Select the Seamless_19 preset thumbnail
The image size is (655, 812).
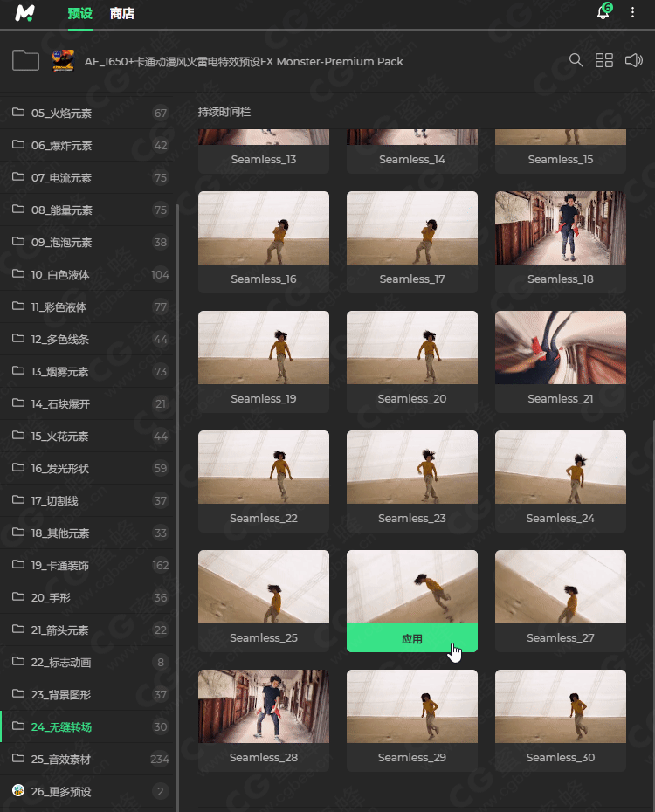(264, 348)
